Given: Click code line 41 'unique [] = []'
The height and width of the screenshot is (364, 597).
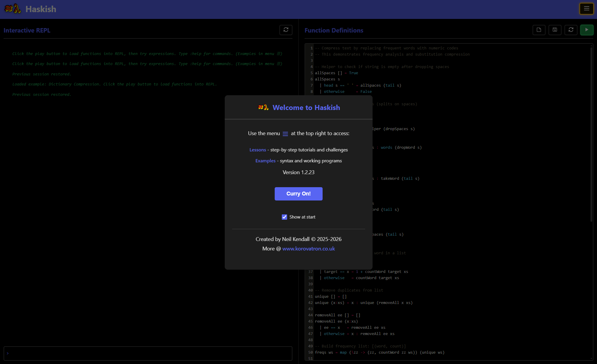Looking at the screenshot, I should (331, 297).
